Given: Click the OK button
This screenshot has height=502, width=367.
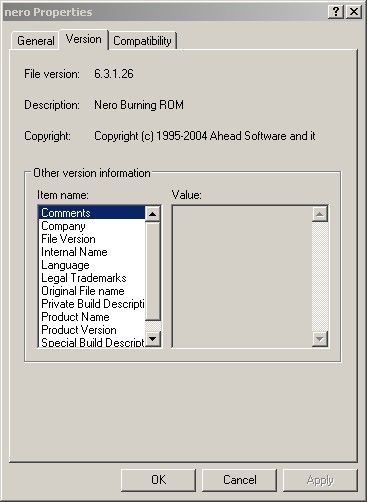Looking at the screenshot, I should [158, 480].
